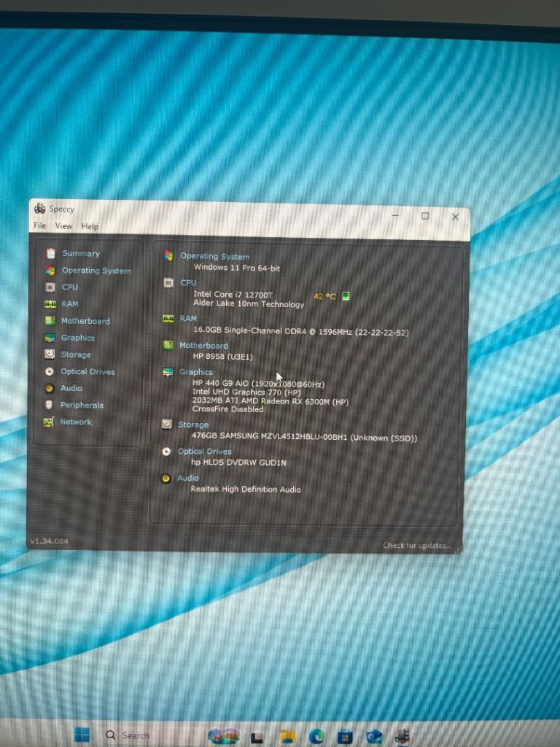This screenshot has height=747, width=560.
Task: Click the Check for updates link
Action: click(x=416, y=545)
